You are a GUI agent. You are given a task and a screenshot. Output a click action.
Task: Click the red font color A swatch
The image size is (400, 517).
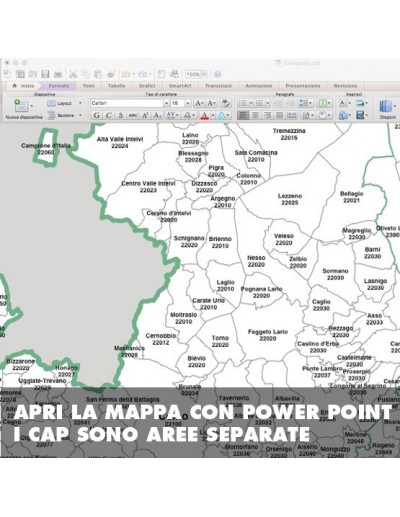tap(205, 115)
